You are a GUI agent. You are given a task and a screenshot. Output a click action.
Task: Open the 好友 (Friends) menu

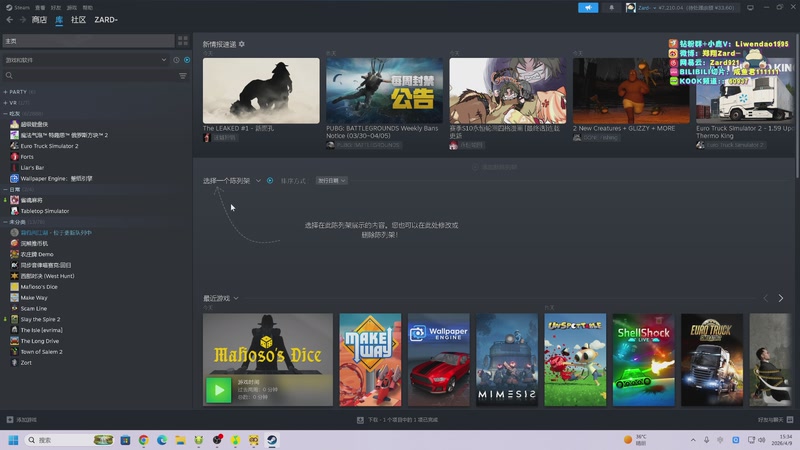56,8
